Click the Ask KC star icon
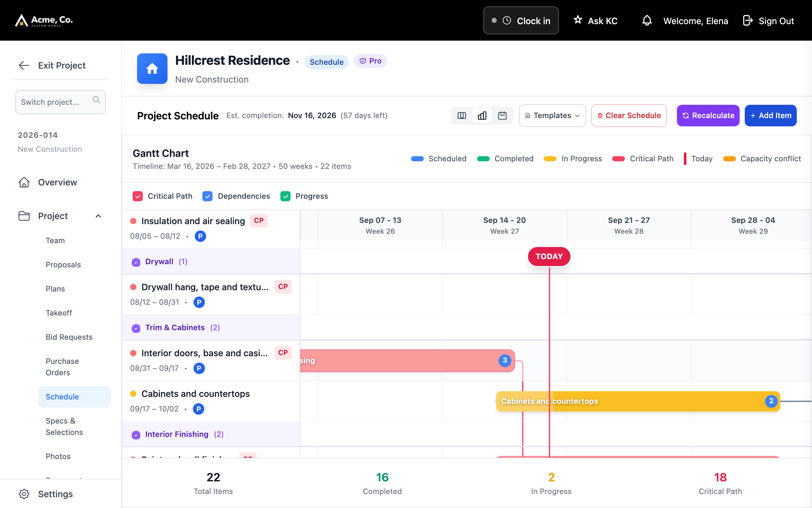Image resolution: width=812 pixels, height=508 pixels. (578, 20)
